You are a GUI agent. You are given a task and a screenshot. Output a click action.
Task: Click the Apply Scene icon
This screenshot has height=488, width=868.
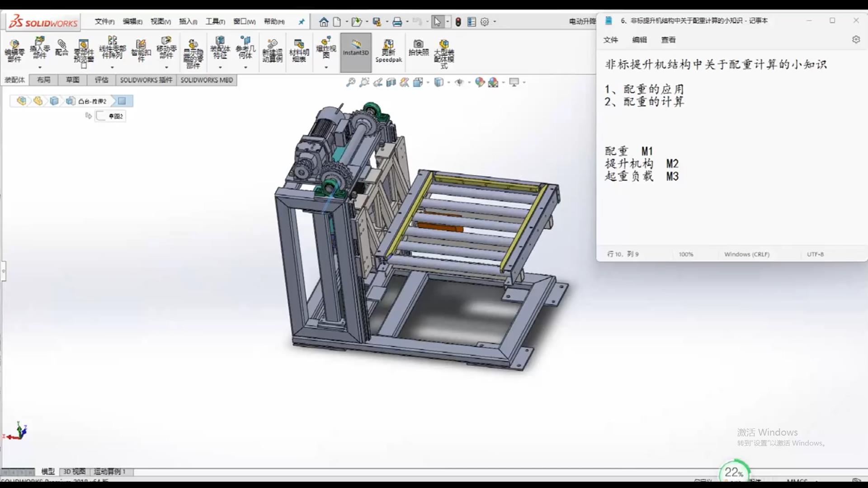pyautogui.click(x=493, y=82)
